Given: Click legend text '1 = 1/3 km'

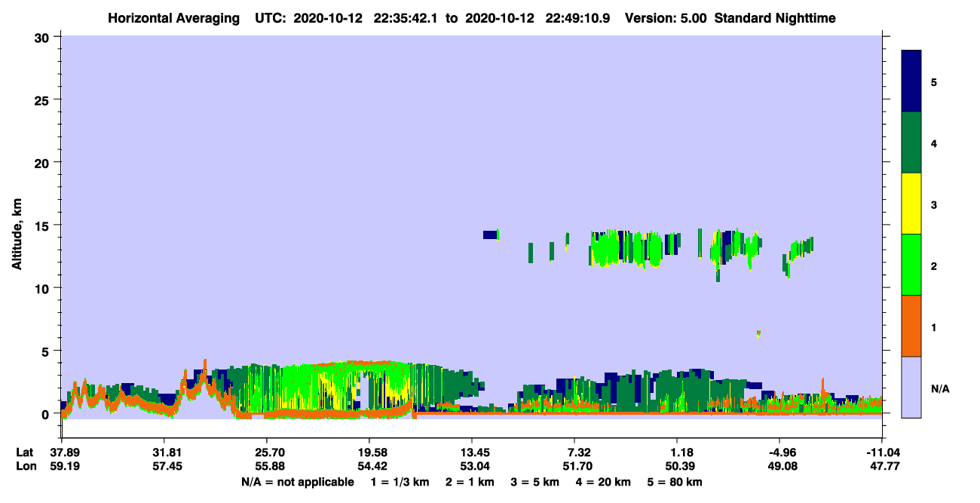Looking at the screenshot, I should [400, 482].
